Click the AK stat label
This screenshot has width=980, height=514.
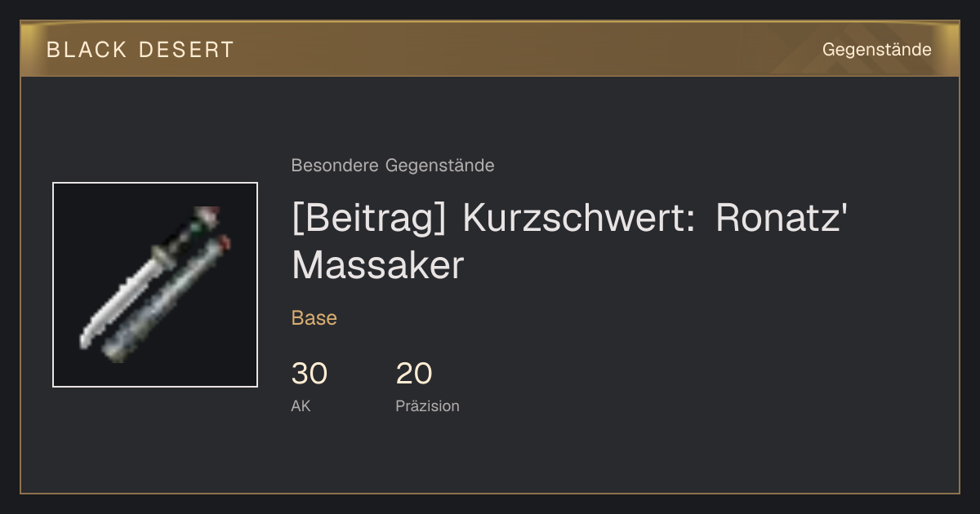(x=301, y=406)
